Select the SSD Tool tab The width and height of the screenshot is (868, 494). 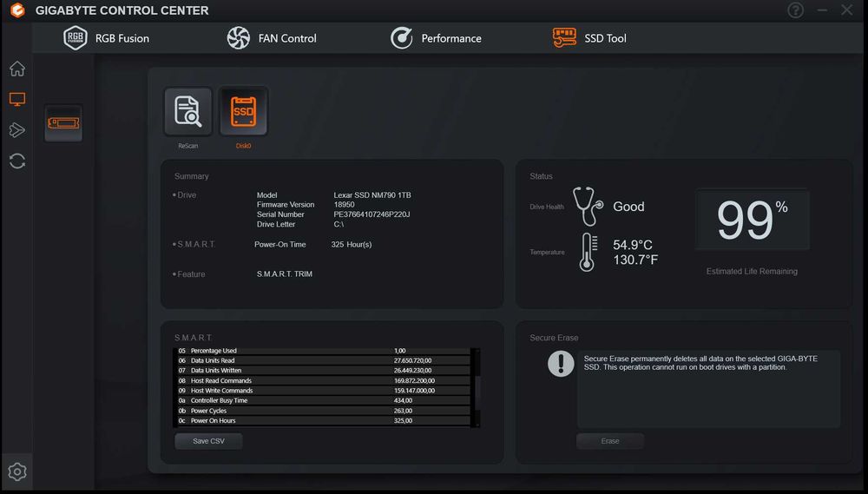(x=589, y=38)
